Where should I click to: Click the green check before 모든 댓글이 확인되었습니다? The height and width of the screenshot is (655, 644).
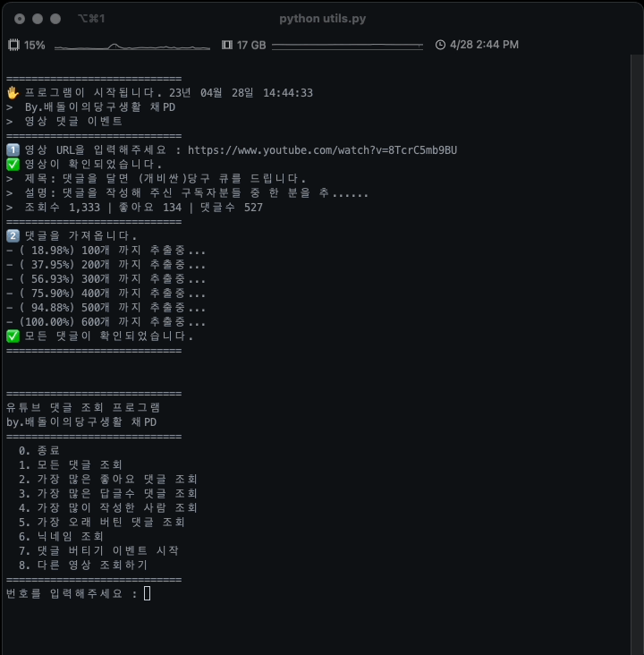coord(13,336)
